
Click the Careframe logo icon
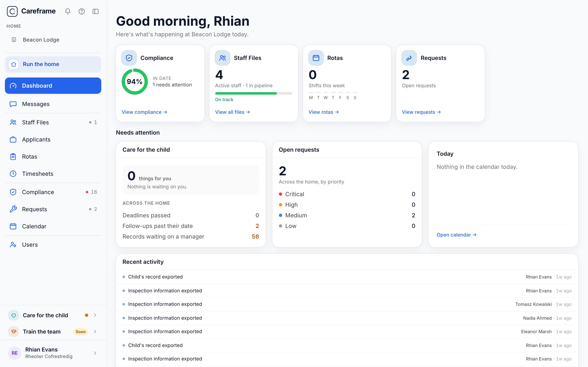click(x=12, y=11)
